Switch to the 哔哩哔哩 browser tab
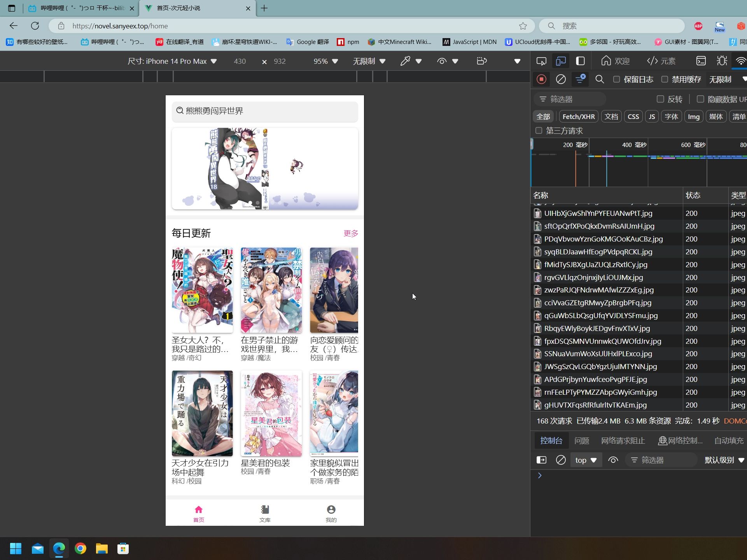Image resolution: width=747 pixels, height=560 pixels. (x=82, y=8)
